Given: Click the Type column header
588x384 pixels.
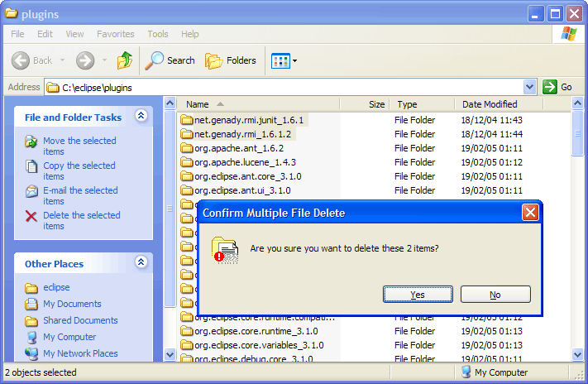Looking at the screenshot, I should point(423,104).
